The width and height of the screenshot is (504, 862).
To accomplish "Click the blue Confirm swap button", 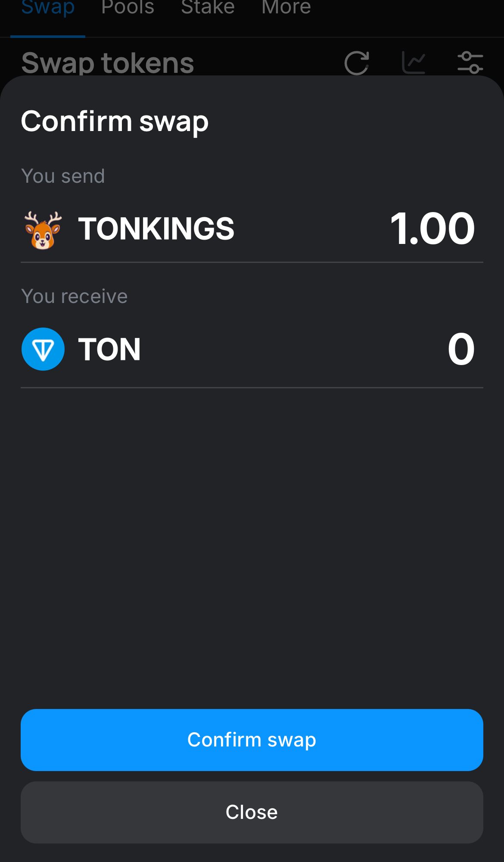I will [252, 740].
